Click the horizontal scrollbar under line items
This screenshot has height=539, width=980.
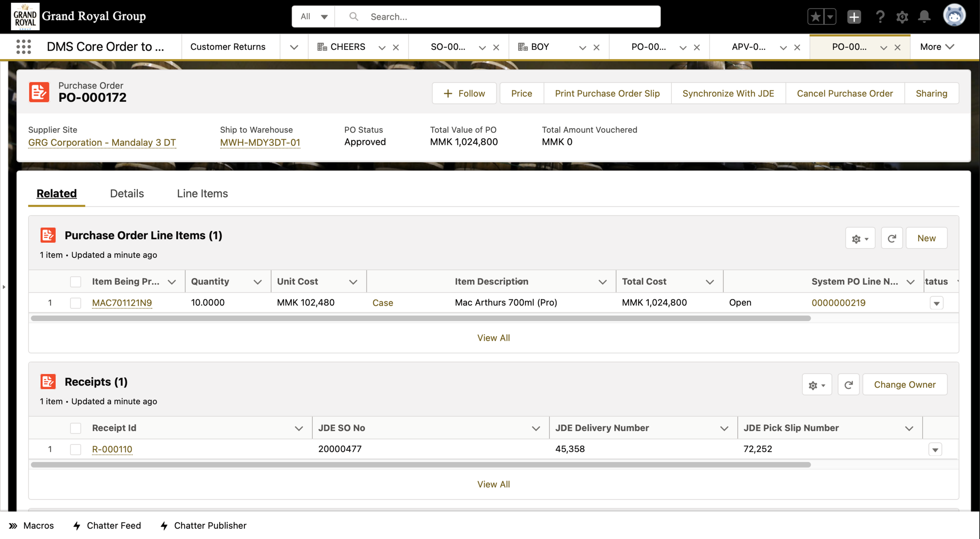click(x=420, y=319)
